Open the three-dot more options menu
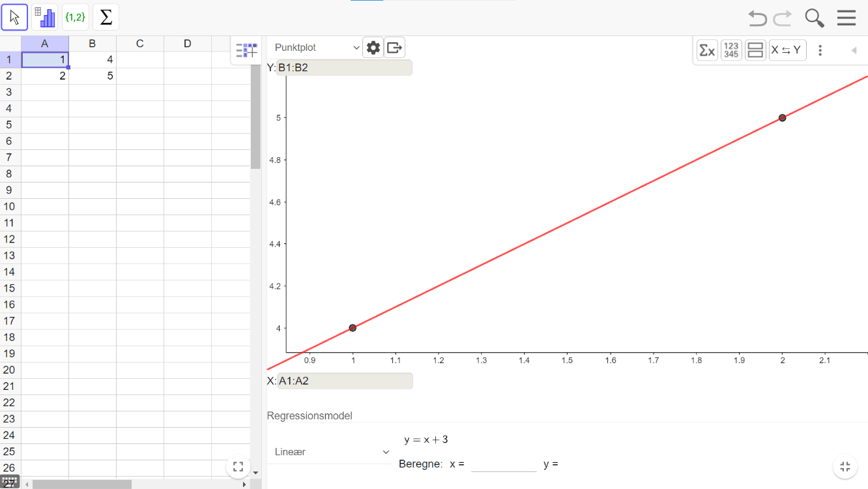This screenshot has height=489, width=868. click(x=820, y=50)
